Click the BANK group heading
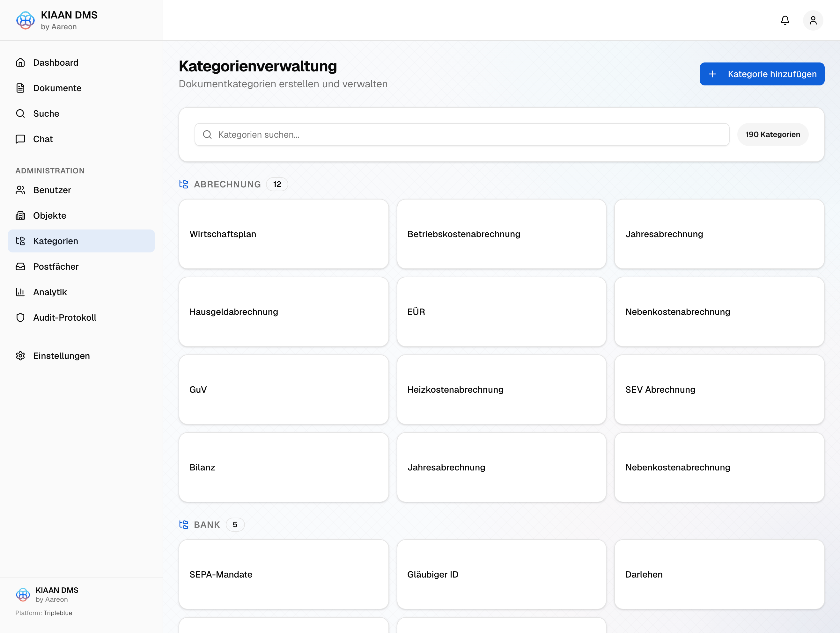This screenshot has height=633, width=840. click(207, 524)
